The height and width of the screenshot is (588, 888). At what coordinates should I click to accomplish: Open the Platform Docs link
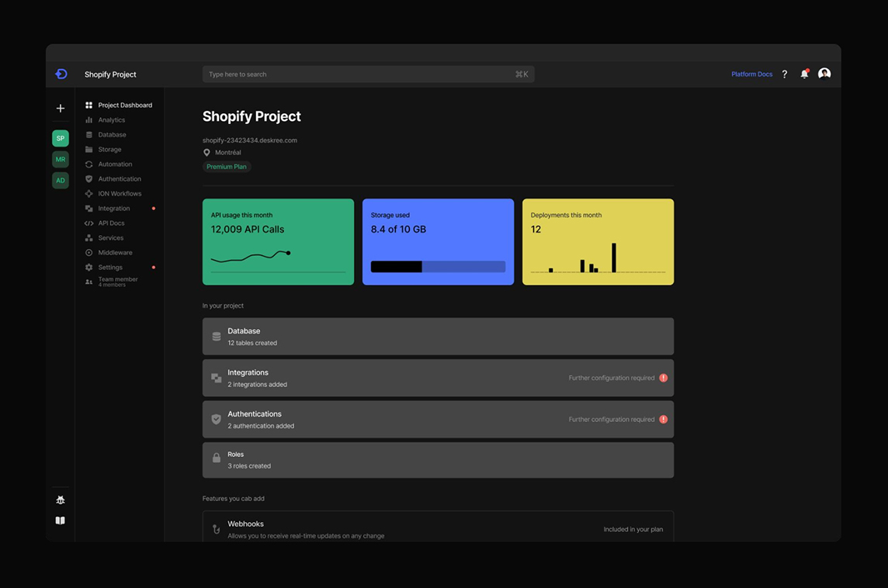point(751,74)
